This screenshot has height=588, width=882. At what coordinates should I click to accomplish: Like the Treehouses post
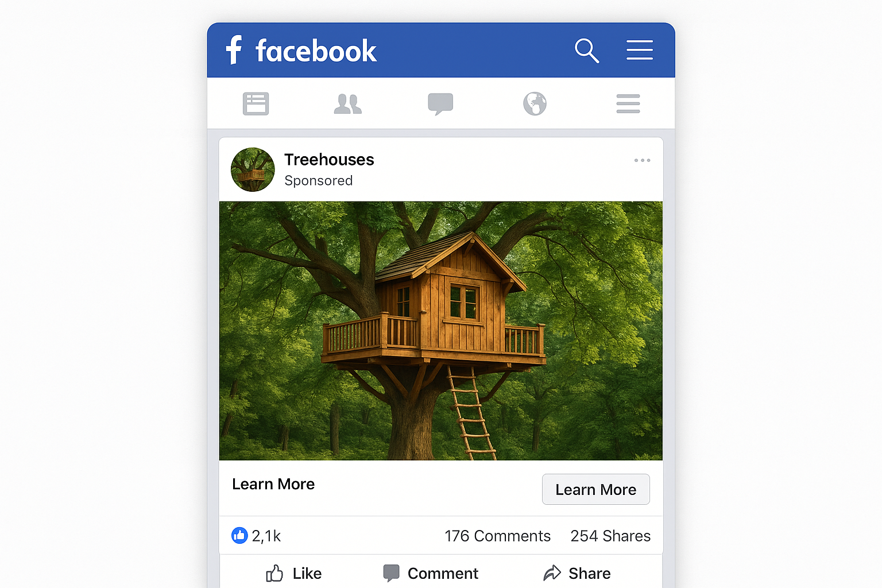coord(293,573)
